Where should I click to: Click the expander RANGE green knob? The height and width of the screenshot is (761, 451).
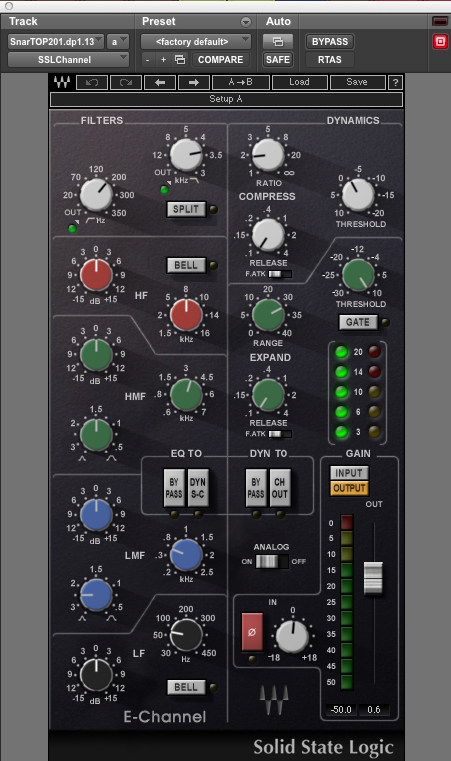(x=268, y=315)
